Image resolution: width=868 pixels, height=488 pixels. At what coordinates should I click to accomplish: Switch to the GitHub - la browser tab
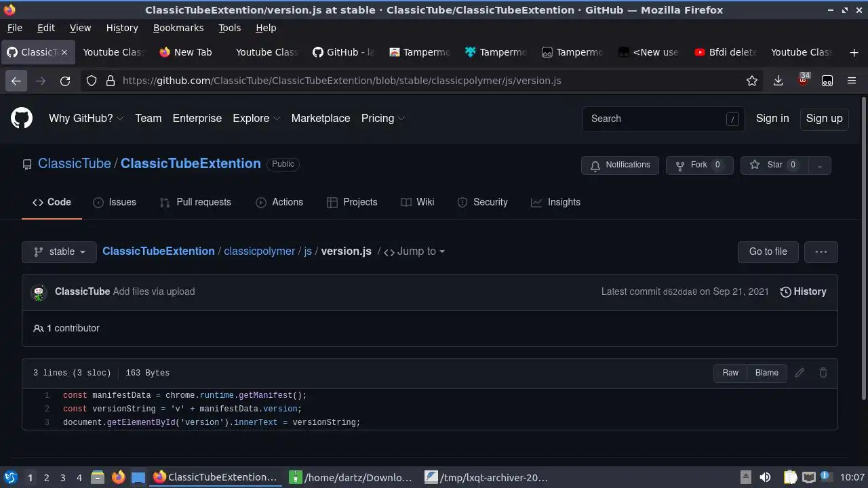(344, 52)
